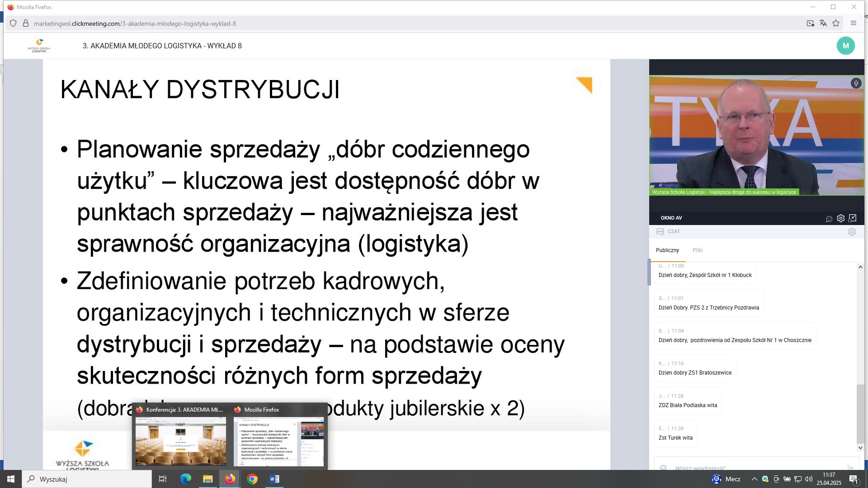Click the Firefox shield tracking protection icon
The image size is (868, 488).
(13, 23)
